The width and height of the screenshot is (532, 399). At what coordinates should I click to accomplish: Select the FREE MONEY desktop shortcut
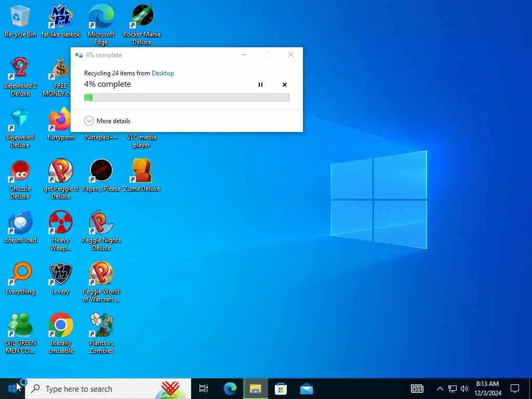[x=58, y=76]
